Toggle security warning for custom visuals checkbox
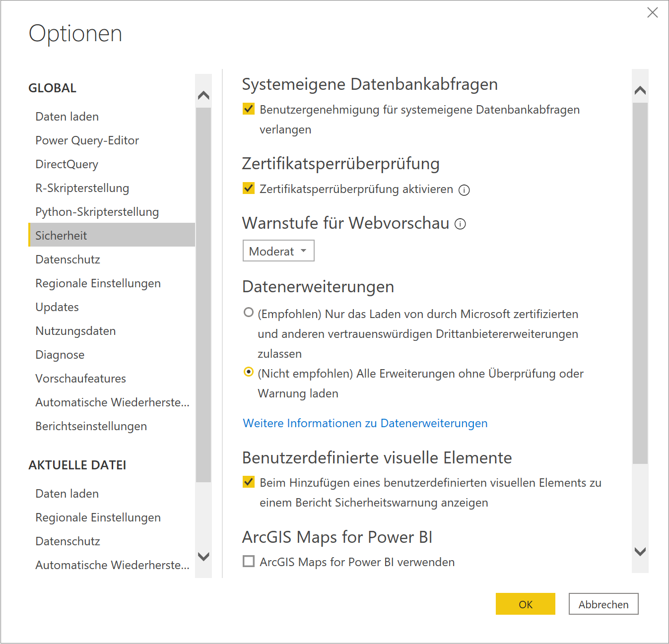This screenshot has height=644, width=669. point(249,482)
